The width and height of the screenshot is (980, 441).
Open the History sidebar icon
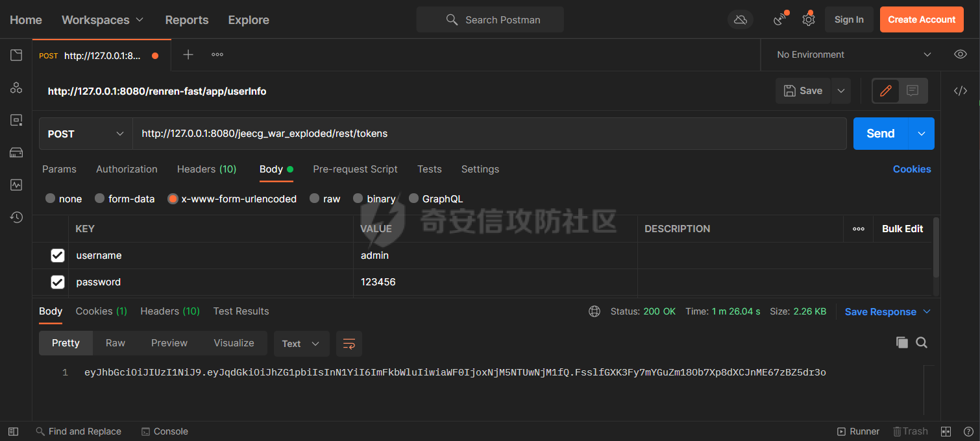(16, 217)
